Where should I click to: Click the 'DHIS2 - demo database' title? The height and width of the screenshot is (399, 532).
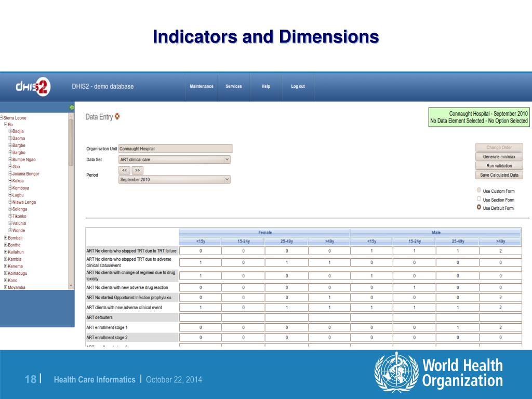(x=103, y=87)
